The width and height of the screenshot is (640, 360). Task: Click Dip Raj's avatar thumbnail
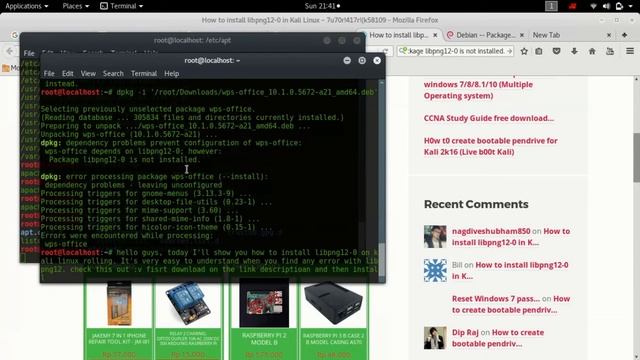pyautogui.click(x=435, y=338)
